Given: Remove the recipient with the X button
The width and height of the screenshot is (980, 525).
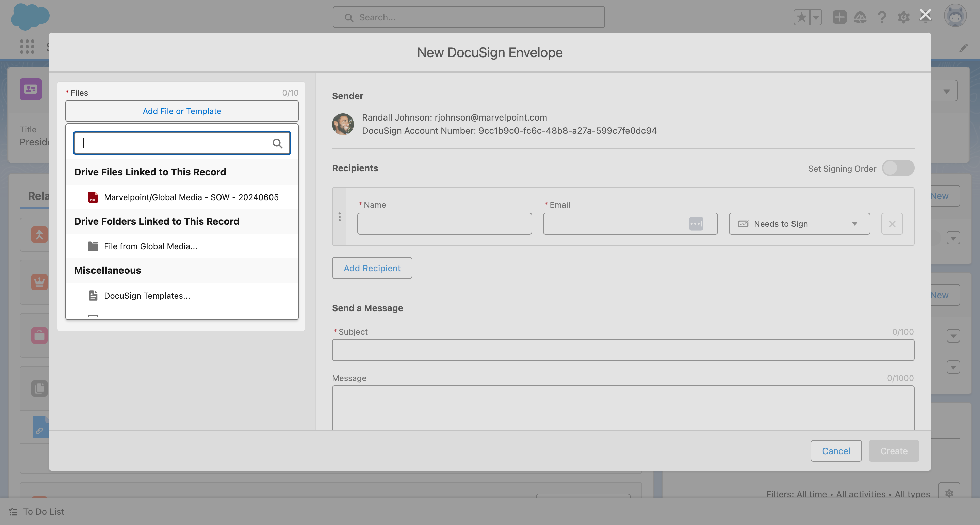Looking at the screenshot, I should [892, 224].
